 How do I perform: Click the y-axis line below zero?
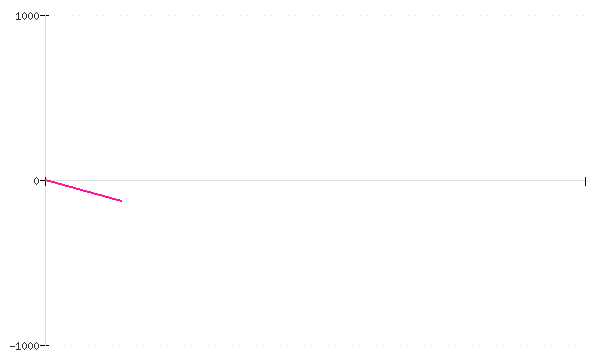[x=46, y=264]
